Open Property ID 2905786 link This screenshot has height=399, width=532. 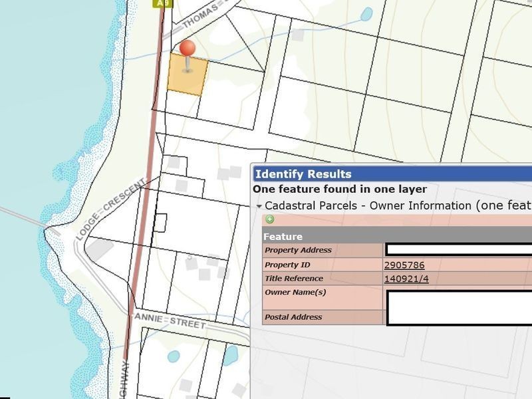404,265
